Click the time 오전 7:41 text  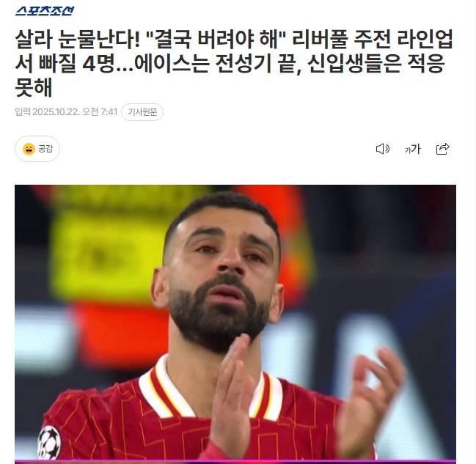pos(100,112)
